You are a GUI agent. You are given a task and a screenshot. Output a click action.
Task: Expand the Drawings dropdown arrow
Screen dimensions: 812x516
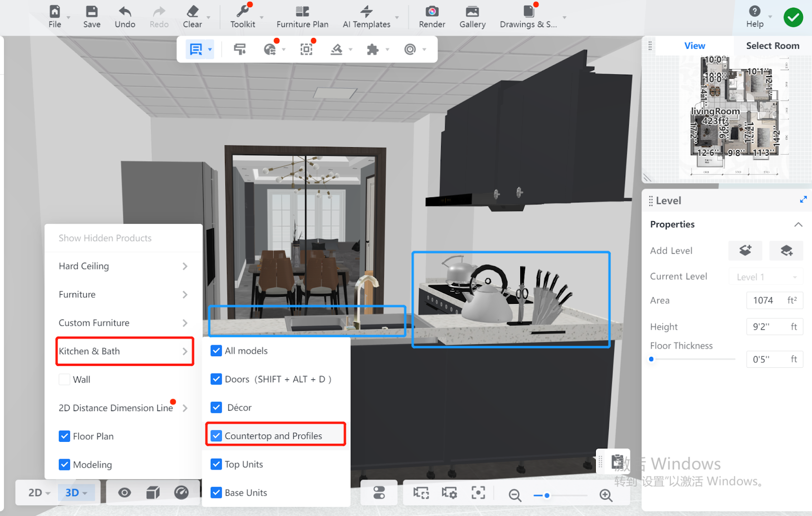click(564, 18)
